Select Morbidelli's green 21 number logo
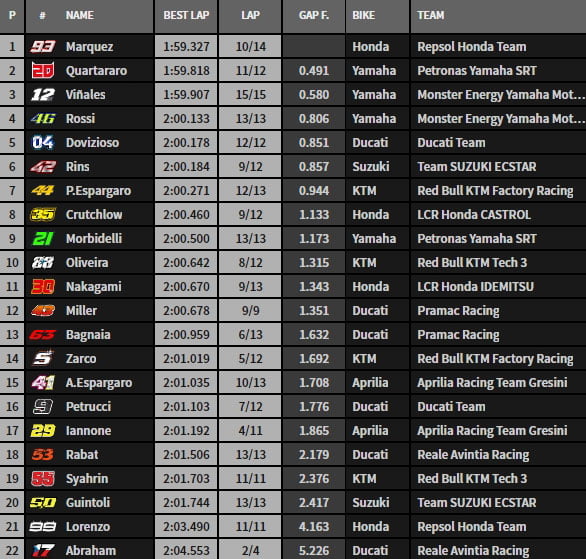 pos(43,238)
